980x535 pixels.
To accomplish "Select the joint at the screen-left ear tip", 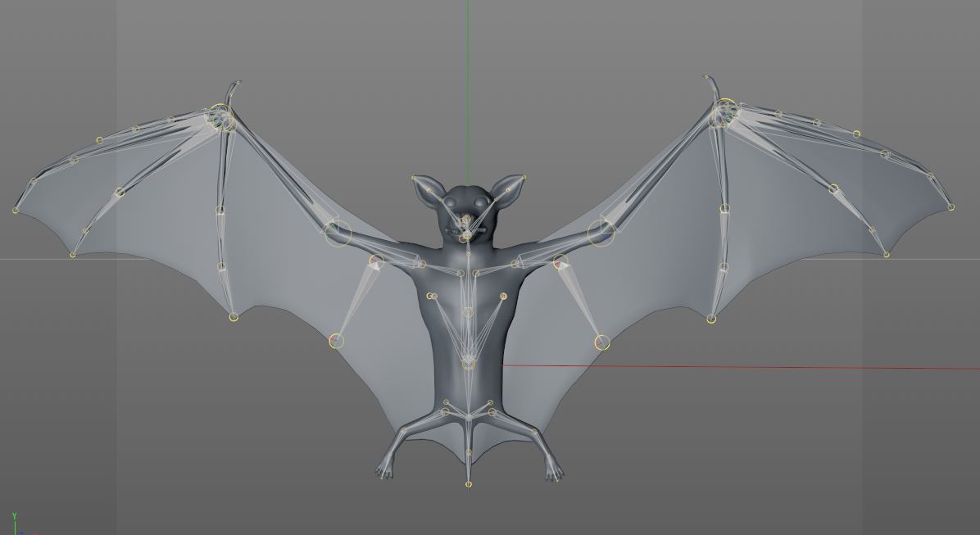I will pyautogui.click(x=414, y=179).
